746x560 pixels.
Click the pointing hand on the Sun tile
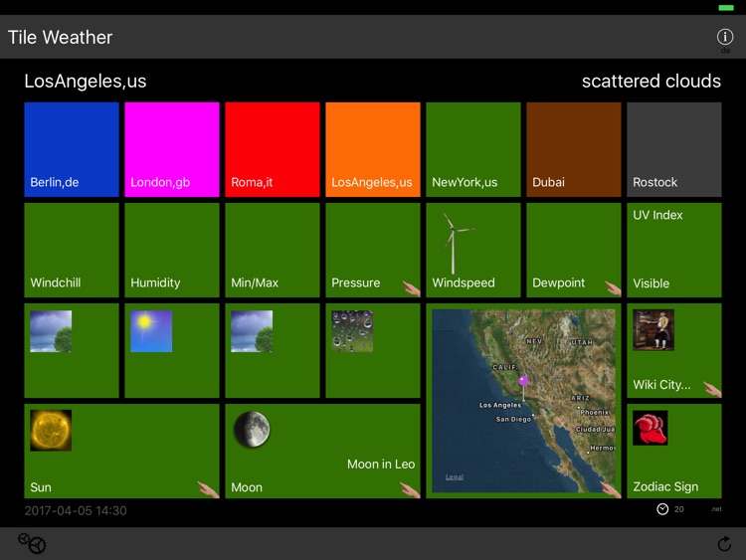point(209,489)
